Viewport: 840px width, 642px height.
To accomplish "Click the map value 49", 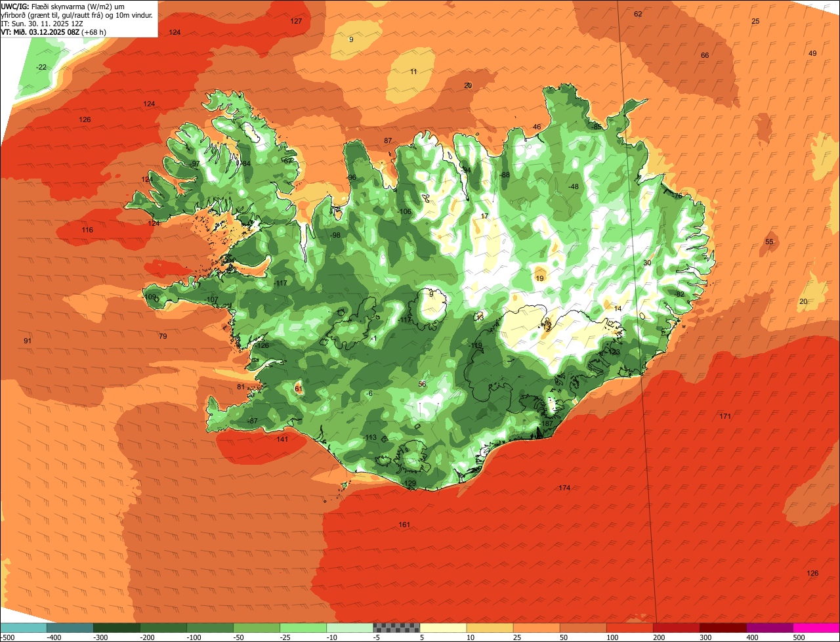I will point(812,53).
